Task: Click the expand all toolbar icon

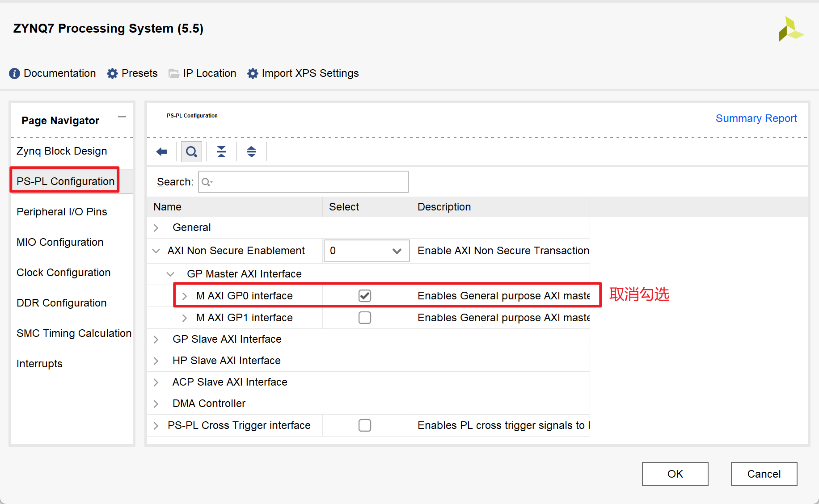Action: (251, 152)
